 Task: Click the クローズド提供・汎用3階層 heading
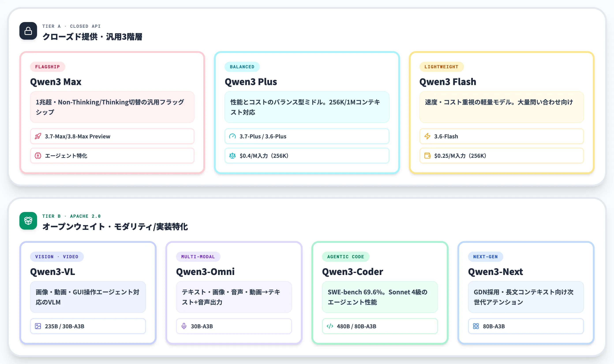click(x=92, y=37)
